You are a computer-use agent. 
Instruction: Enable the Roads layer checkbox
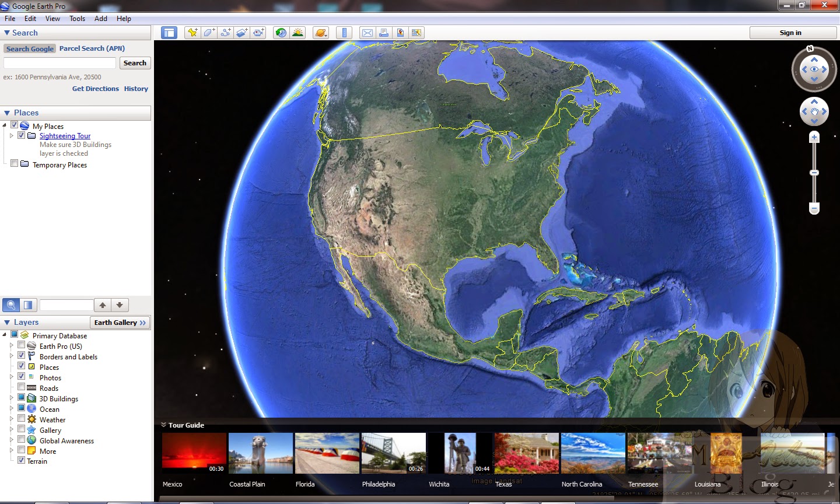[x=21, y=387]
